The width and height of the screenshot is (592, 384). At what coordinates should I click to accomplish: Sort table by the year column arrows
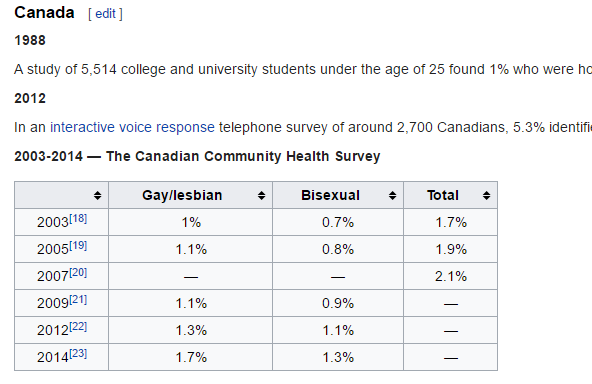[97, 195]
